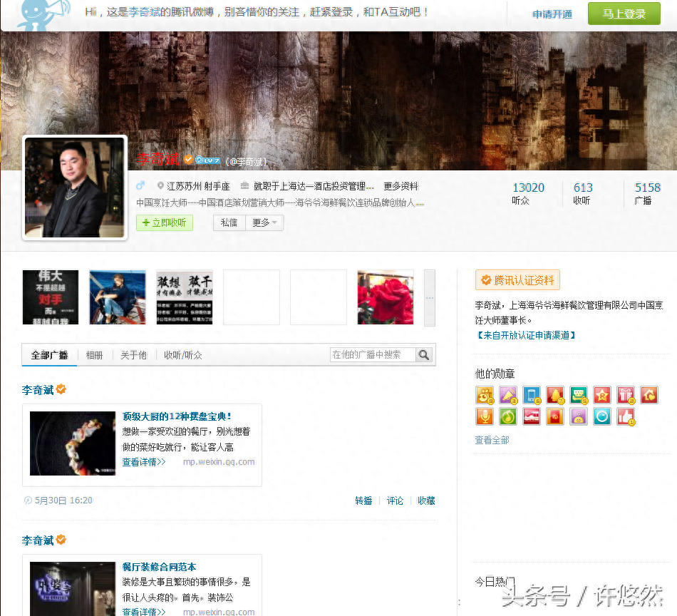This screenshot has width=677, height=616.
Task: Open 更多资料 to show more profile info
Action: point(400,187)
